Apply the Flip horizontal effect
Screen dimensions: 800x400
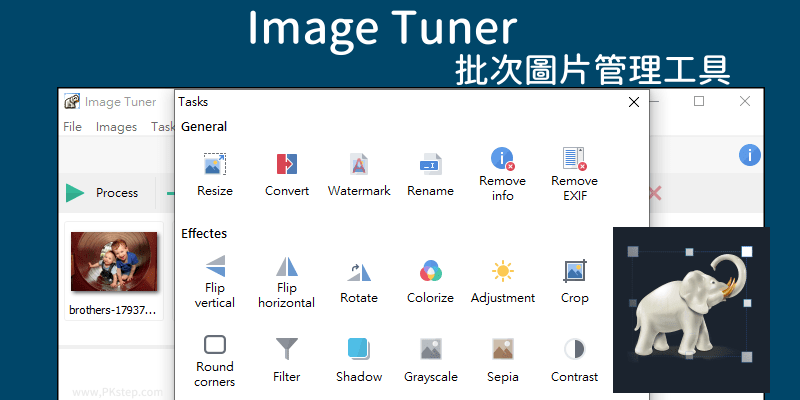click(287, 282)
